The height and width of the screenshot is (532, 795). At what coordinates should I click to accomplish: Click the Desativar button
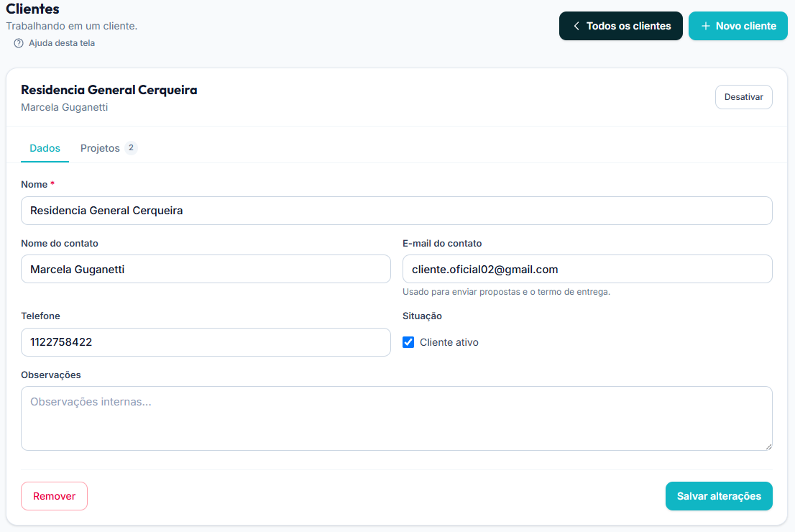743,97
